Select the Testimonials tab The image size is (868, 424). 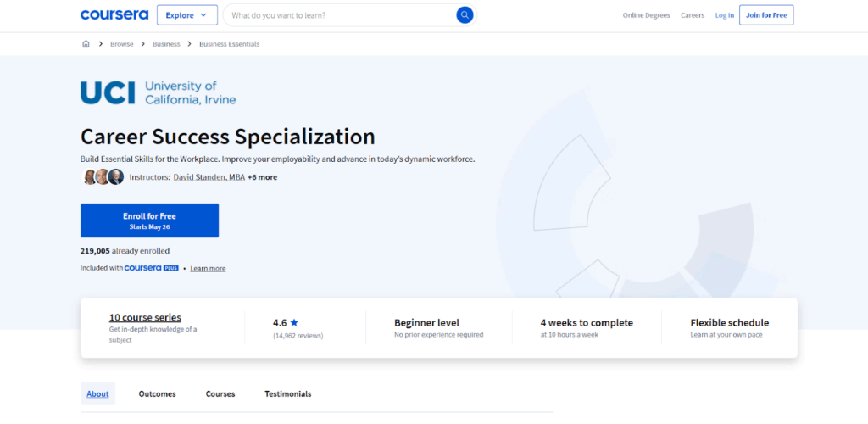click(x=287, y=394)
